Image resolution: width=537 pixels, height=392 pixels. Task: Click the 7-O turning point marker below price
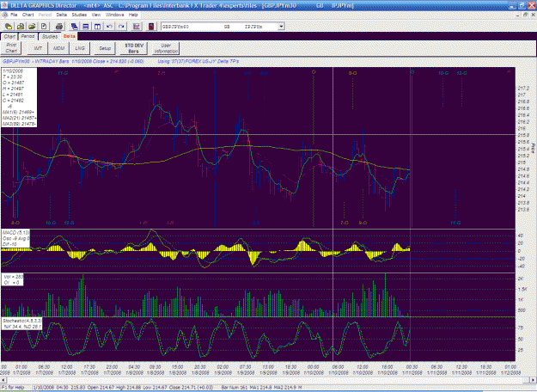[345, 223]
